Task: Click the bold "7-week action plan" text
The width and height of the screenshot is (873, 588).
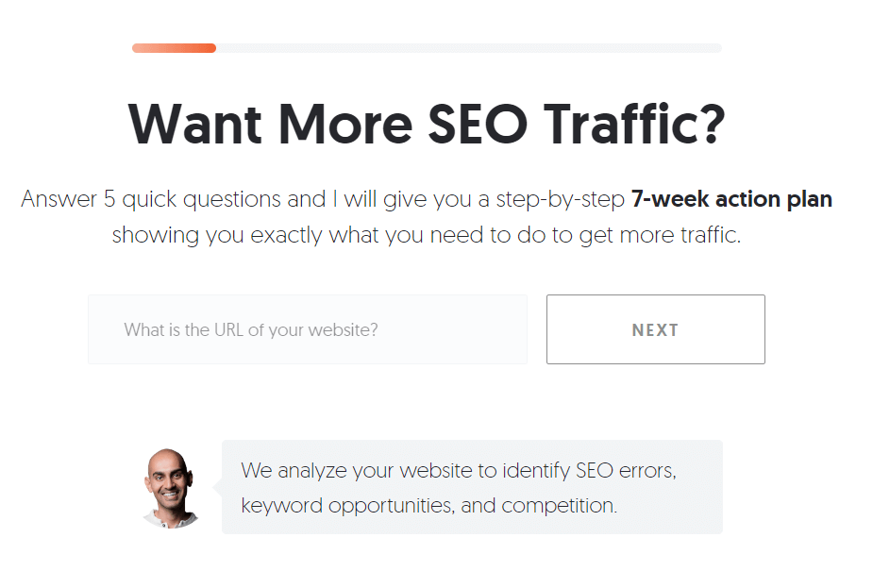Action: click(731, 199)
